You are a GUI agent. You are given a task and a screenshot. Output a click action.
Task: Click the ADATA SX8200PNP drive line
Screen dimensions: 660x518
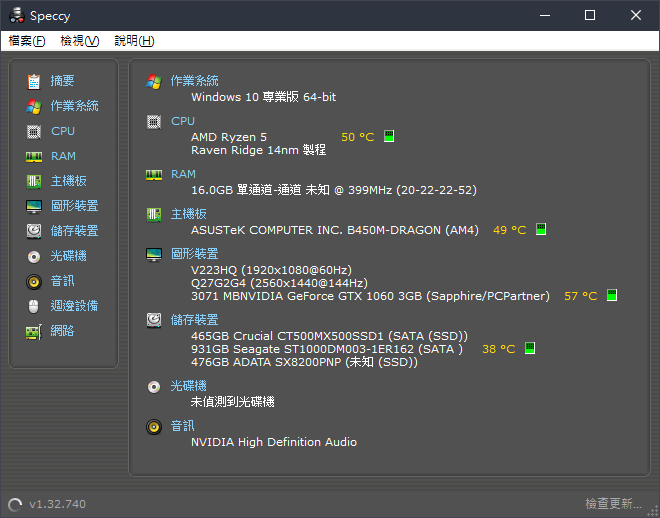pyautogui.click(x=304, y=362)
